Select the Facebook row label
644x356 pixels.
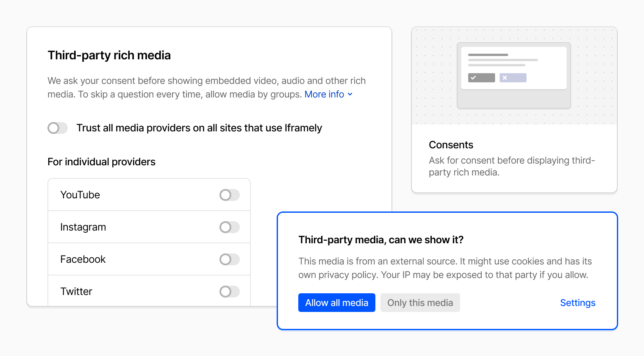coord(83,259)
